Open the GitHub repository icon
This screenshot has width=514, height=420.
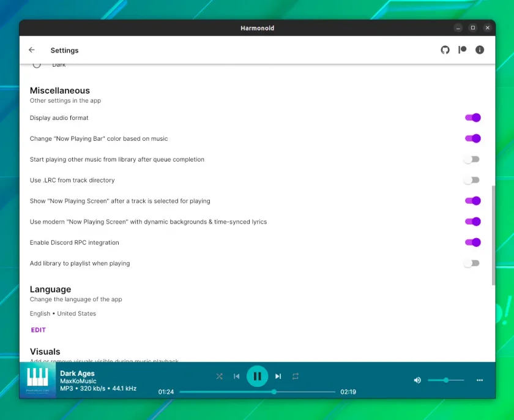445,50
